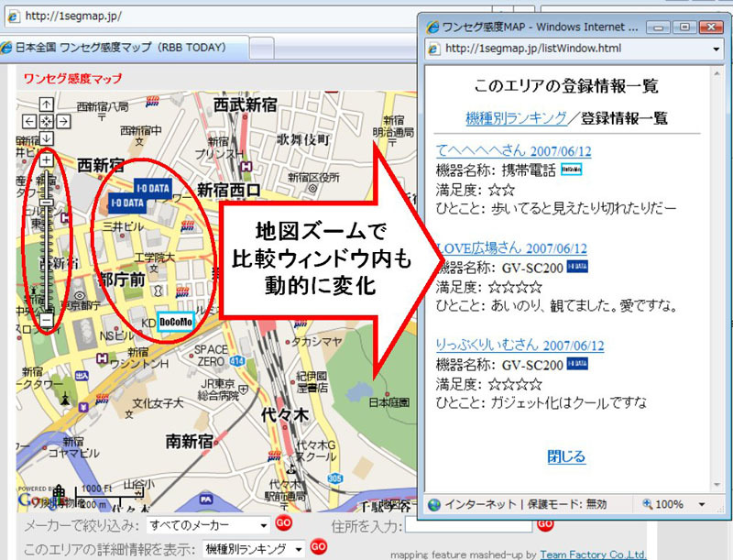Click the 新宿西口 label on the map
Screen dimensions: 733x560
229,190
